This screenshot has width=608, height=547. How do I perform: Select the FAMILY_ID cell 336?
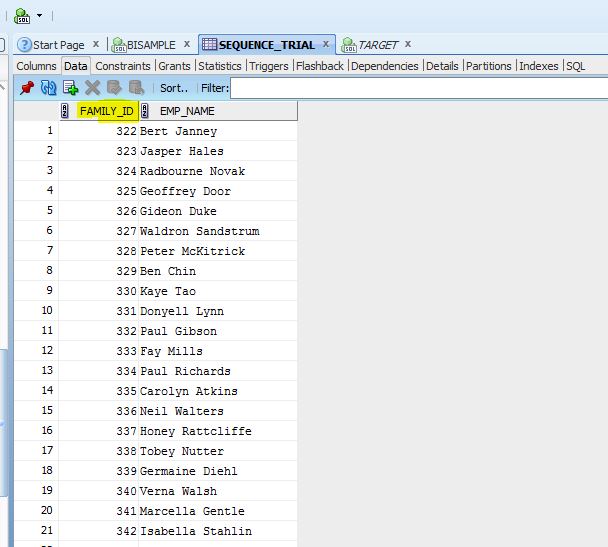pos(98,411)
